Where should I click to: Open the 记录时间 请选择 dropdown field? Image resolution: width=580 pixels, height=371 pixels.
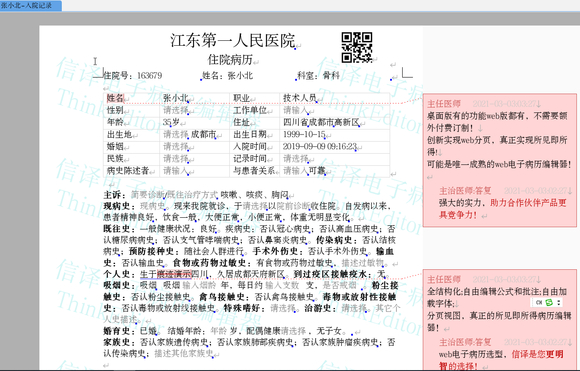[296, 159]
